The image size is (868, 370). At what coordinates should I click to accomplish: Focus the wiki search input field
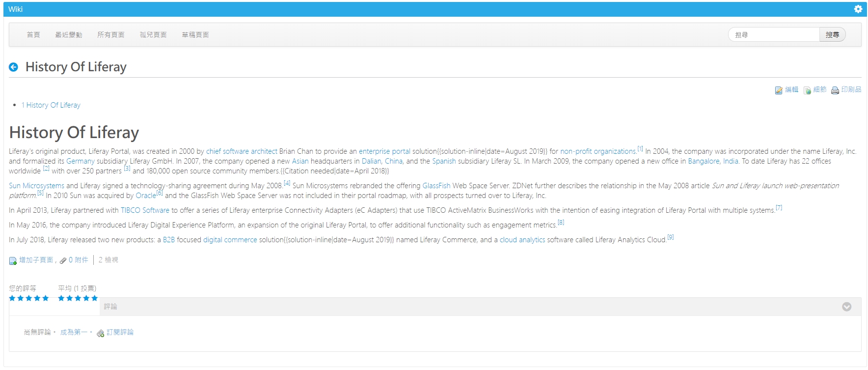click(774, 35)
